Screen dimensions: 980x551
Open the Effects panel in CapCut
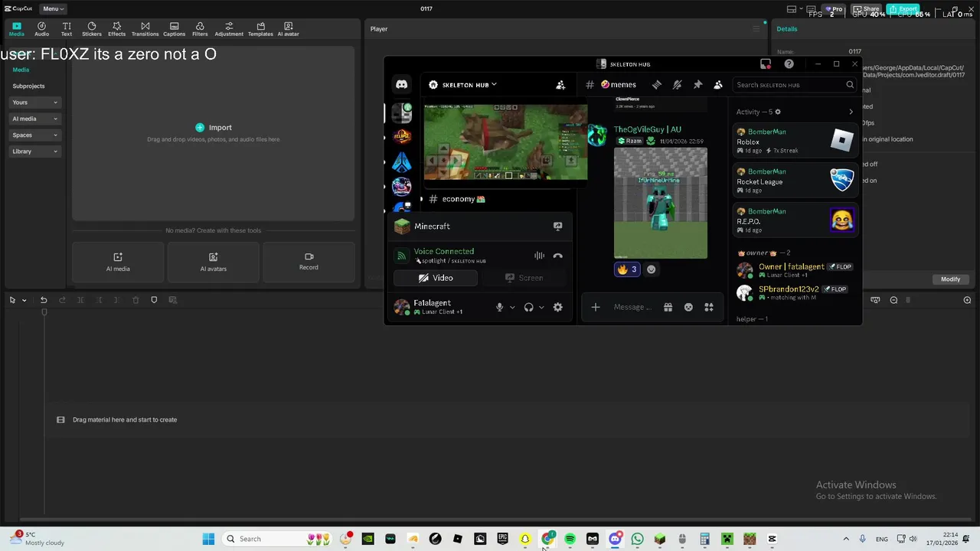(116, 29)
